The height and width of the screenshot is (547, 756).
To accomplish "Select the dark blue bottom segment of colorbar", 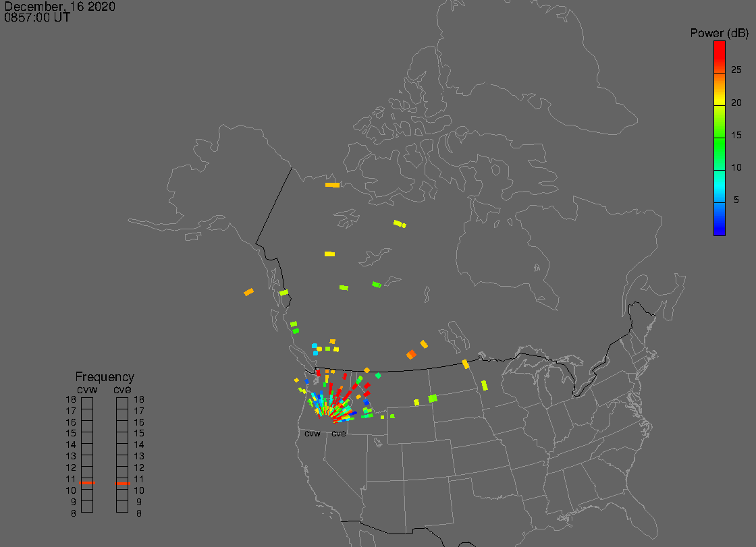I will 720,219.
